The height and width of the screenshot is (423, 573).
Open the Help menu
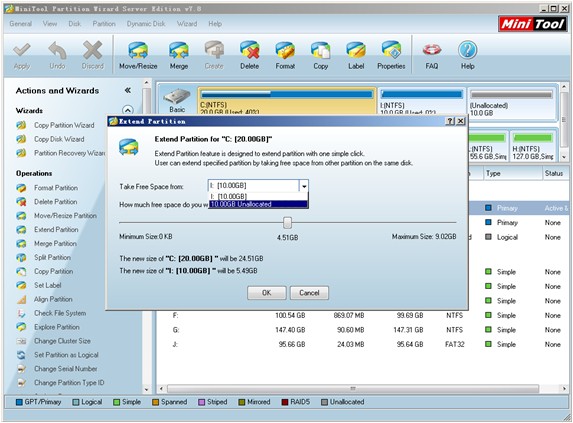click(215, 24)
